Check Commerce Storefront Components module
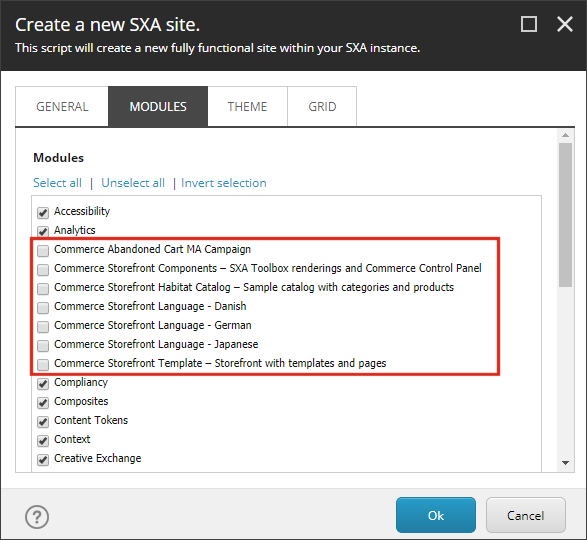 pyautogui.click(x=43, y=270)
